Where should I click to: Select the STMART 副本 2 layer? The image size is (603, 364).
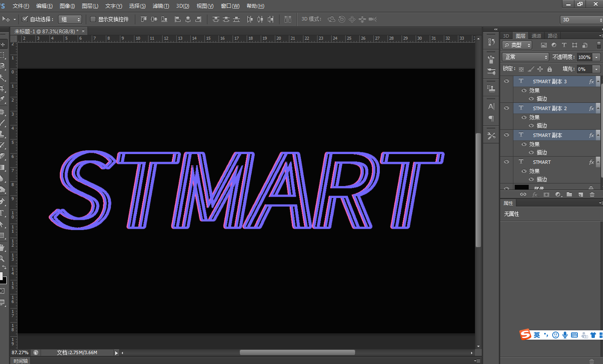pyautogui.click(x=550, y=108)
